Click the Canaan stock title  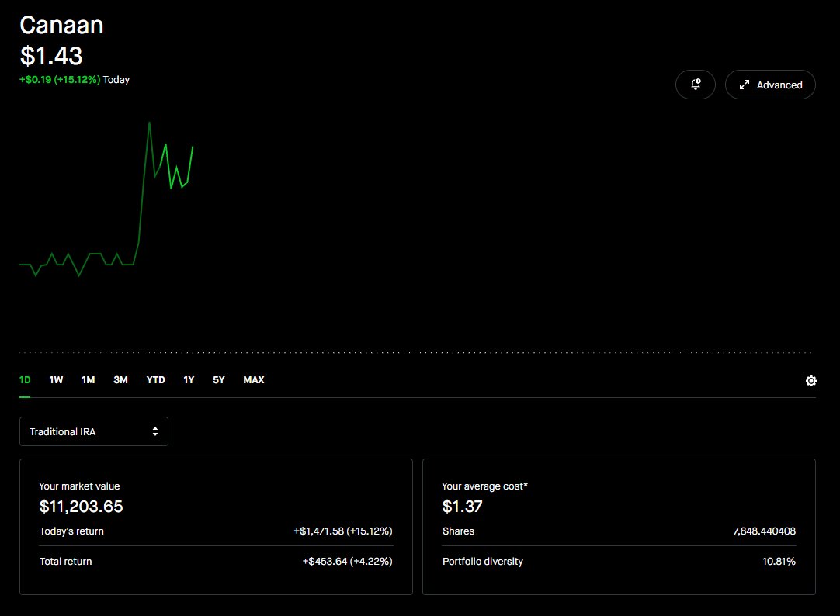(61, 25)
